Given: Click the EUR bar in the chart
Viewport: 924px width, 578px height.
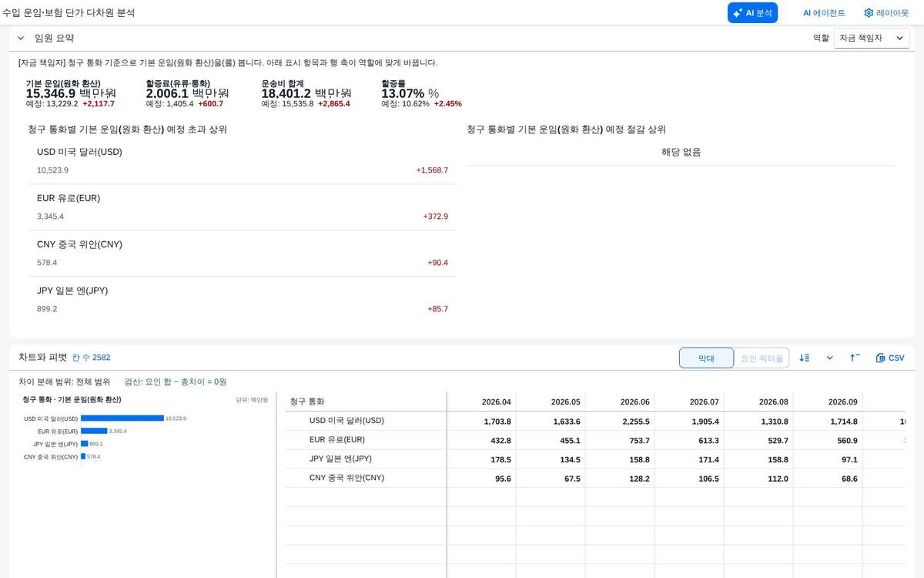Looking at the screenshot, I should click(x=94, y=431).
